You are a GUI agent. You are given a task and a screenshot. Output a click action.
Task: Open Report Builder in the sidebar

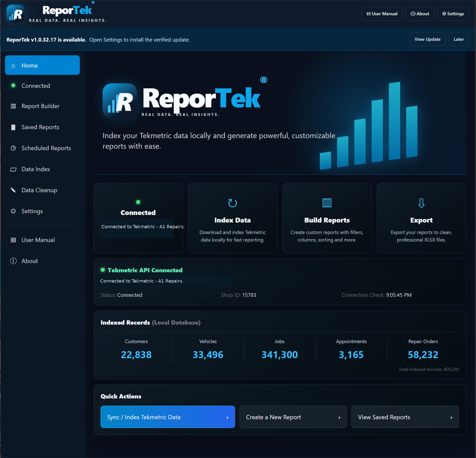[42, 106]
